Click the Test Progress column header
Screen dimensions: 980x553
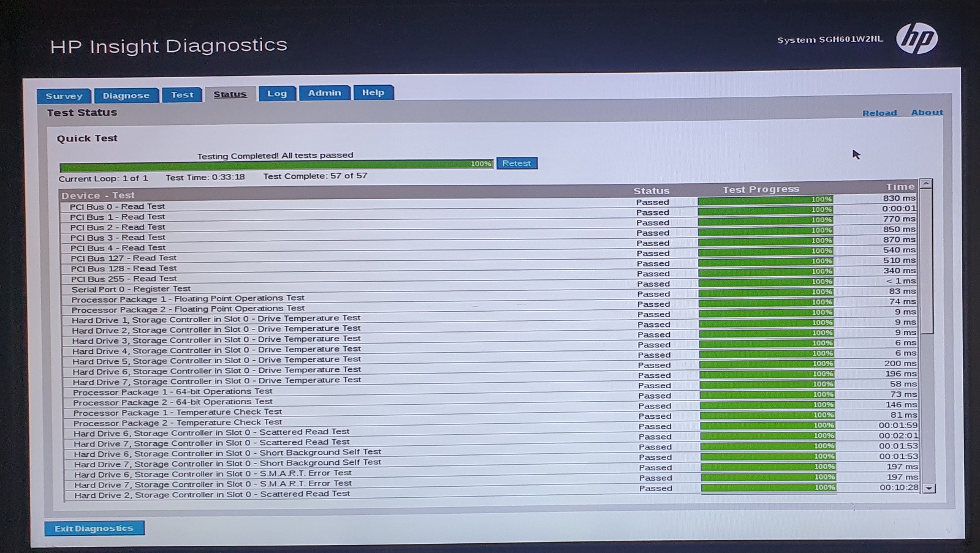[x=761, y=189]
